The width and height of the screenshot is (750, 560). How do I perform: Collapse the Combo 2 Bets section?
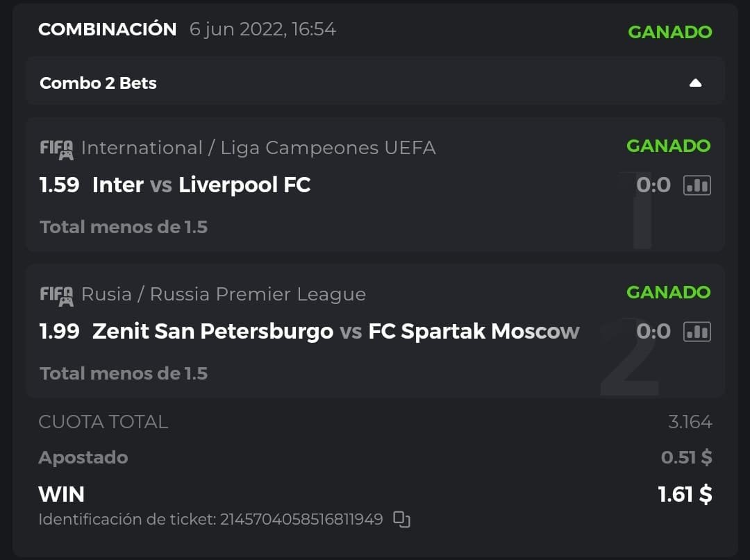pyautogui.click(x=695, y=83)
